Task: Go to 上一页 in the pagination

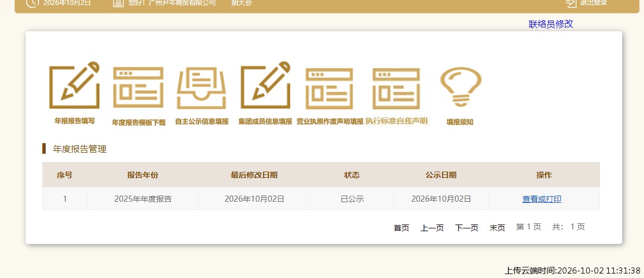Action: (432, 228)
